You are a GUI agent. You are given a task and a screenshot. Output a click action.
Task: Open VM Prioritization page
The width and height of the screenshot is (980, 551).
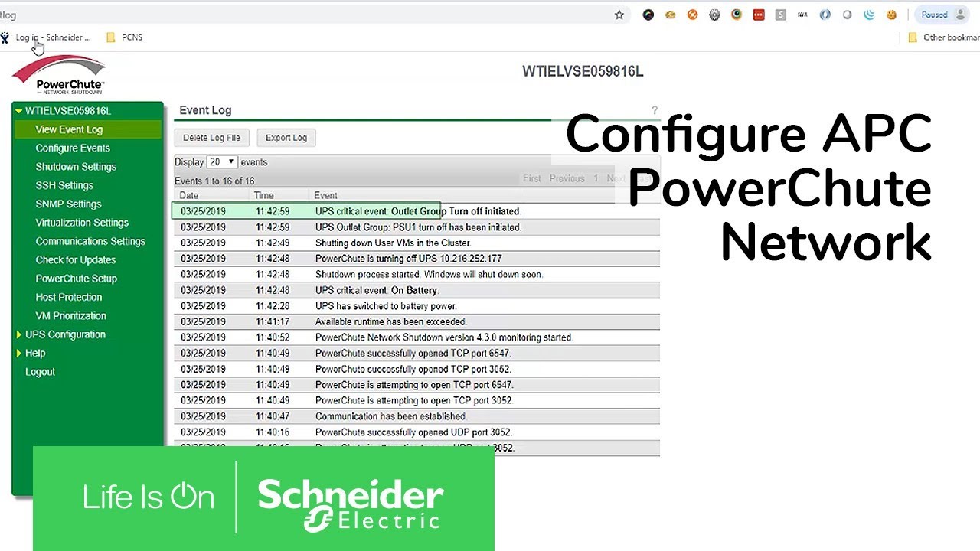click(70, 315)
